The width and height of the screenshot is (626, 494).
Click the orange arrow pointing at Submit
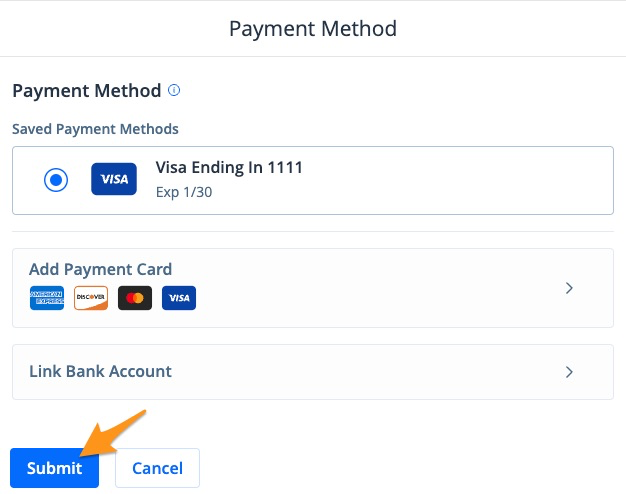[x=112, y=433]
